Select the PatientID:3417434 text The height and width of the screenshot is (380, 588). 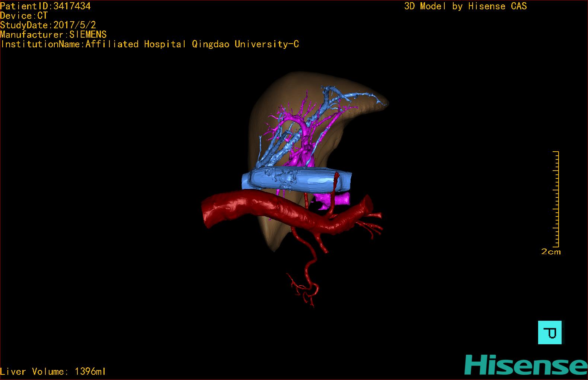(x=45, y=6)
